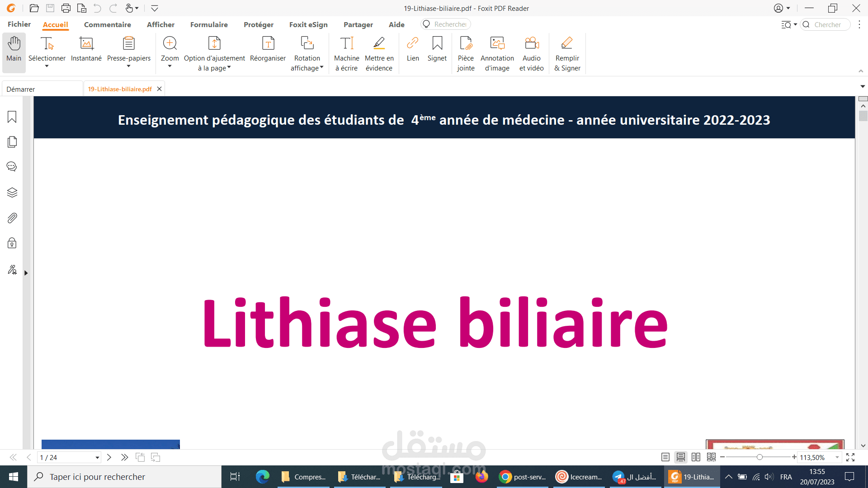This screenshot has height=488, width=868.
Task: Add a Signet bookmark
Action: click(x=437, y=50)
